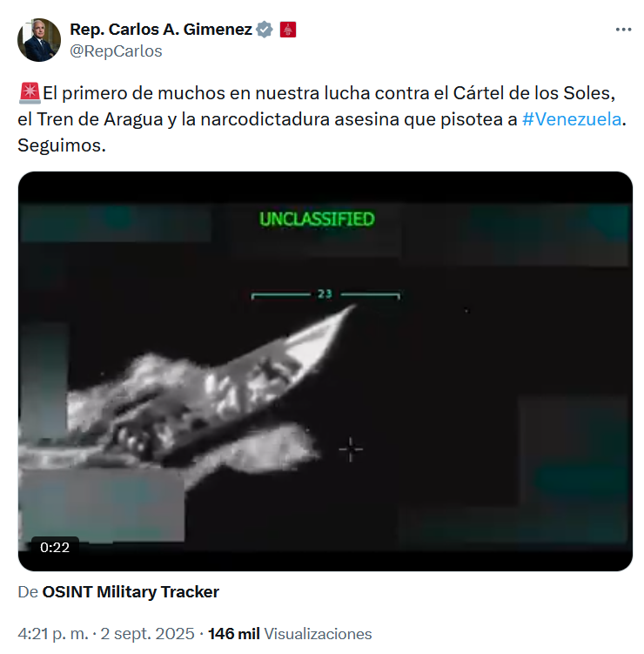This screenshot has height=654, width=644.
Task: Click the crosshair reticle in the video
Action: (x=351, y=449)
